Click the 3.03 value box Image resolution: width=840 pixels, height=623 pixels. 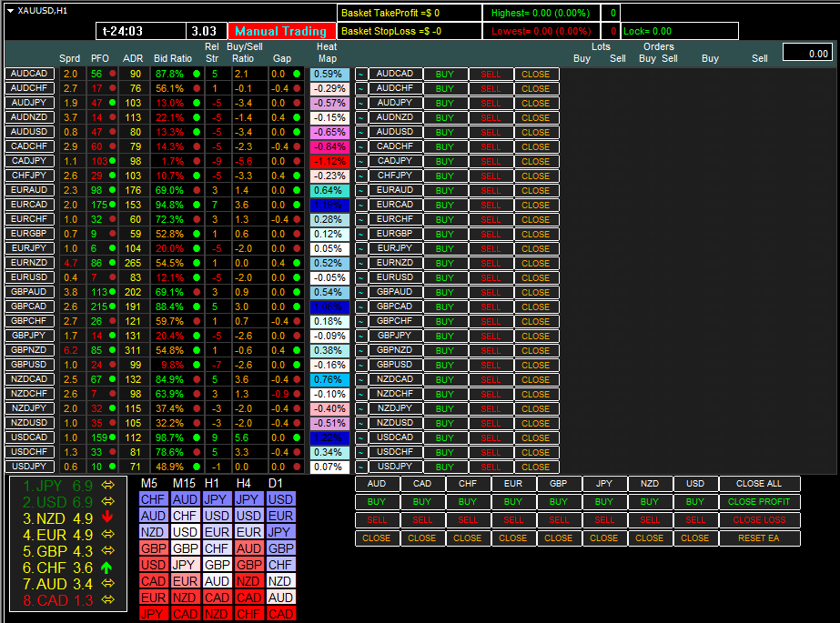(x=207, y=31)
